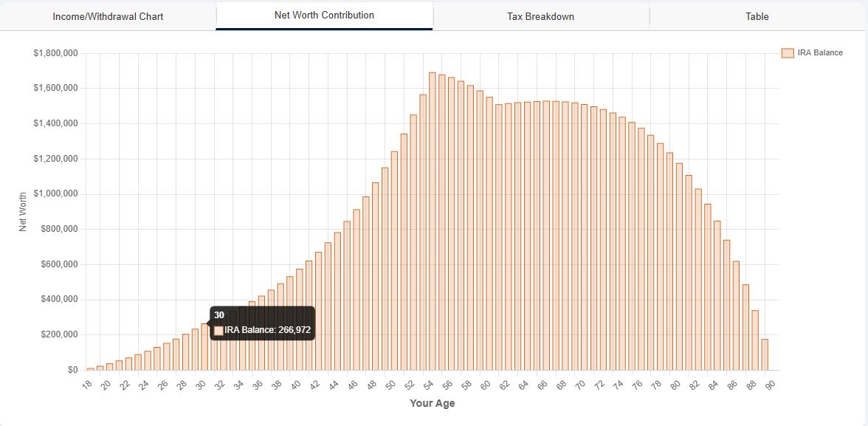Click the "40" age label on x-axis
The height and width of the screenshot is (426, 868).
(x=297, y=384)
